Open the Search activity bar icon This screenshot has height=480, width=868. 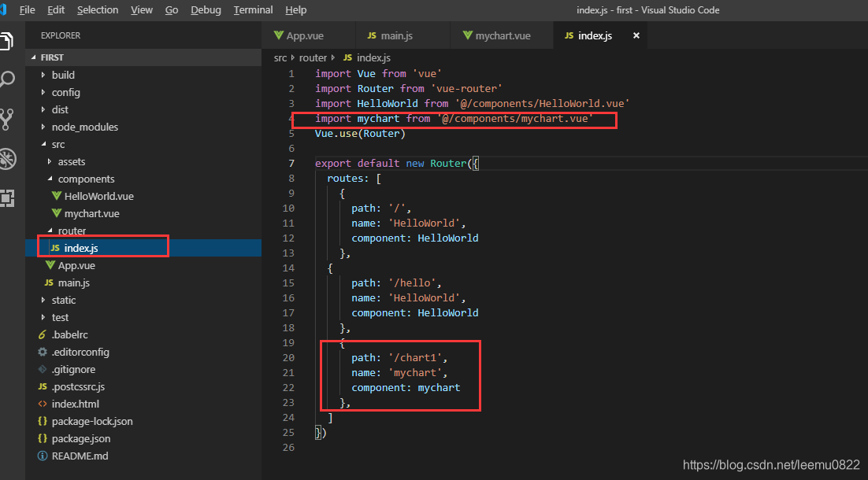6,79
